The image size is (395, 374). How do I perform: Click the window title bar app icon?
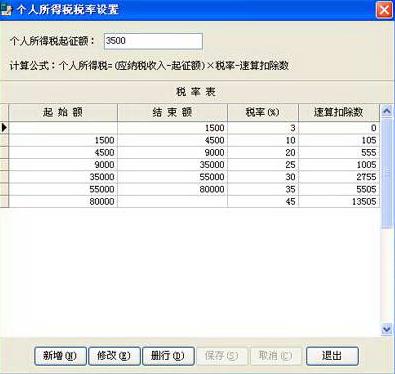point(6,9)
